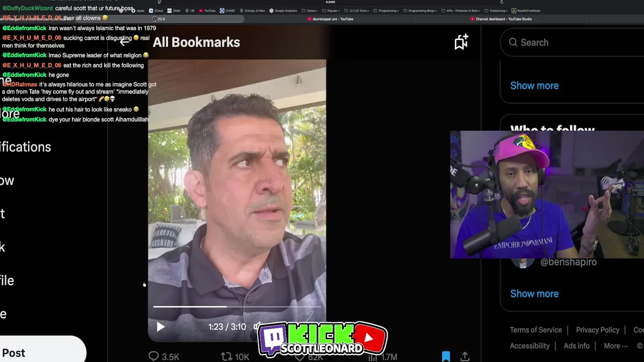Screen dimensions: 644x362
Task: Click chat message 'he gone'
Action: tap(58, 75)
